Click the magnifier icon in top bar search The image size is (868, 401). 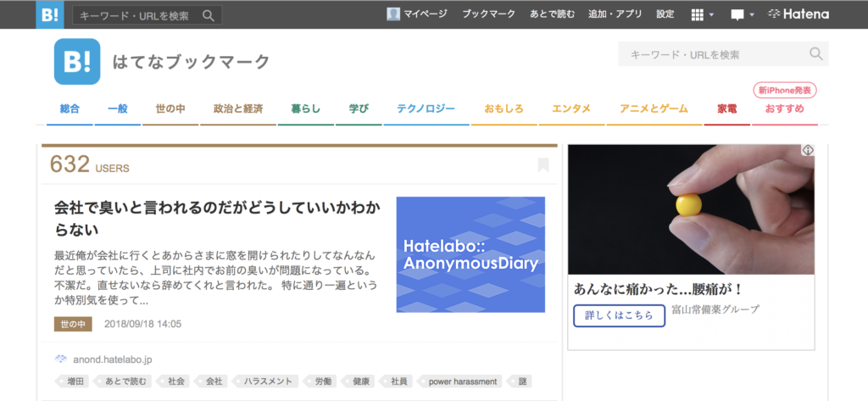pos(209,15)
